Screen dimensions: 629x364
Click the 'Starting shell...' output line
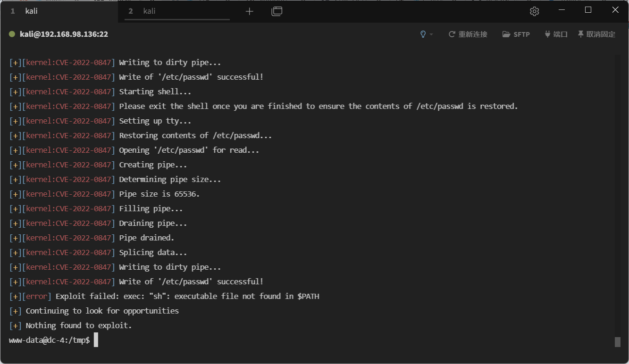click(x=100, y=91)
